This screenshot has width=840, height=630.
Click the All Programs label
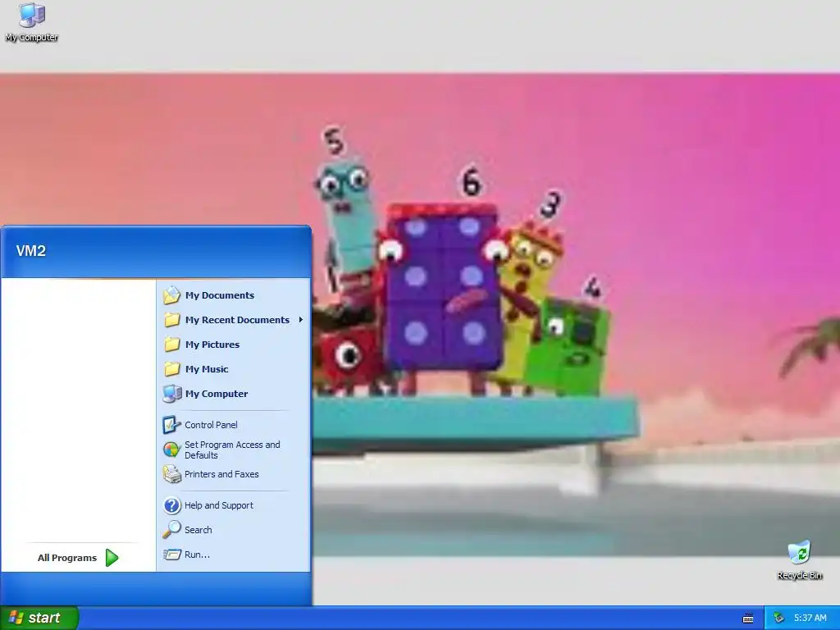(67, 558)
